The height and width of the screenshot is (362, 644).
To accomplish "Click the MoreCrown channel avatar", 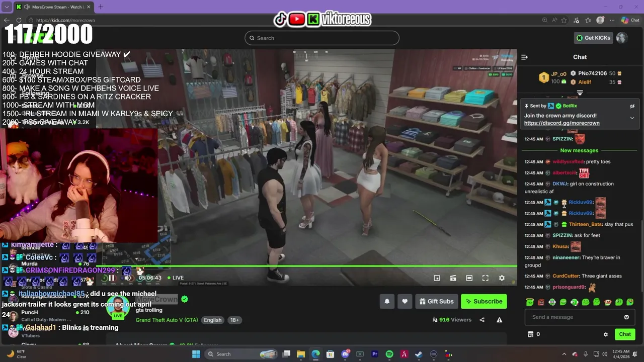I will [x=118, y=307].
